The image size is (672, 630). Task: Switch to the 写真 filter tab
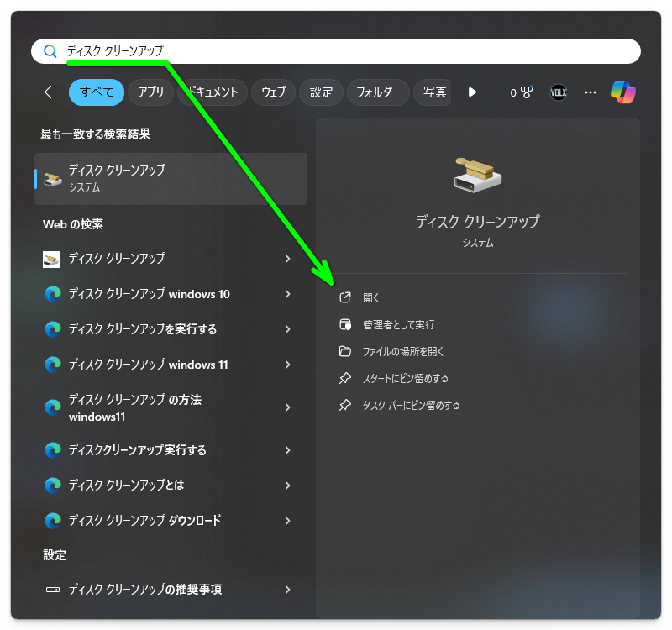pyautogui.click(x=433, y=92)
